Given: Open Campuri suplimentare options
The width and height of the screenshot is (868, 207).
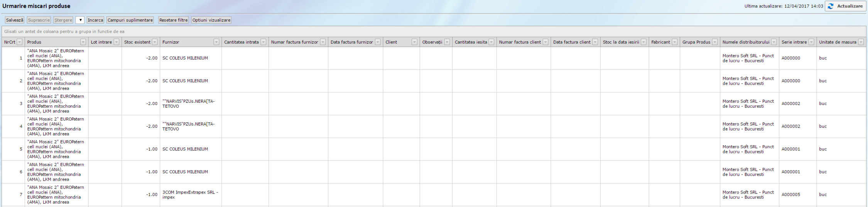Looking at the screenshot, I should point(130,20).
